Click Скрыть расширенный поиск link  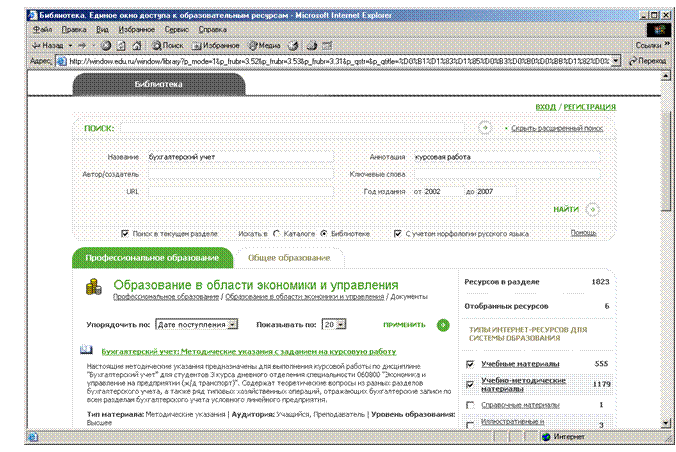[x=557, y=128]
